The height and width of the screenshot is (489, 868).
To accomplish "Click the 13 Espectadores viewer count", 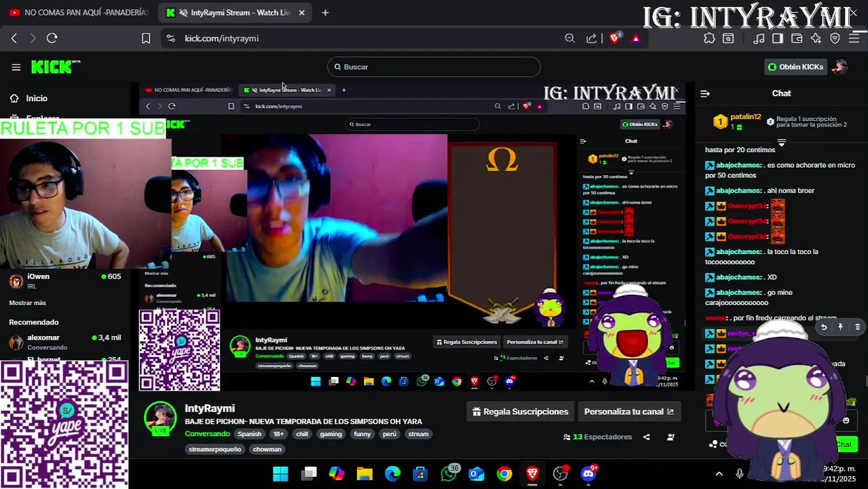I will [598, 437].
